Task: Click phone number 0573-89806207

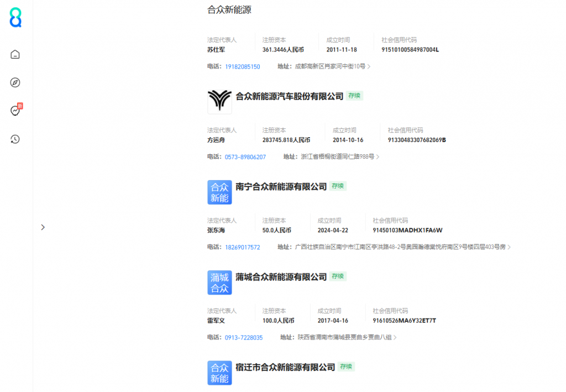Action: [245, 157]
